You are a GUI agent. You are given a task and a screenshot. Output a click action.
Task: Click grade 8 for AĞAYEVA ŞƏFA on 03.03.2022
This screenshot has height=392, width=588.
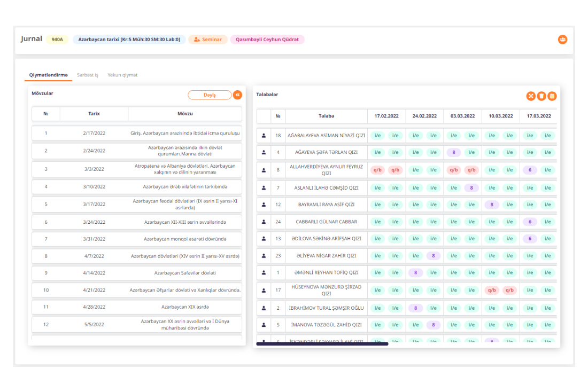(454, 152)
